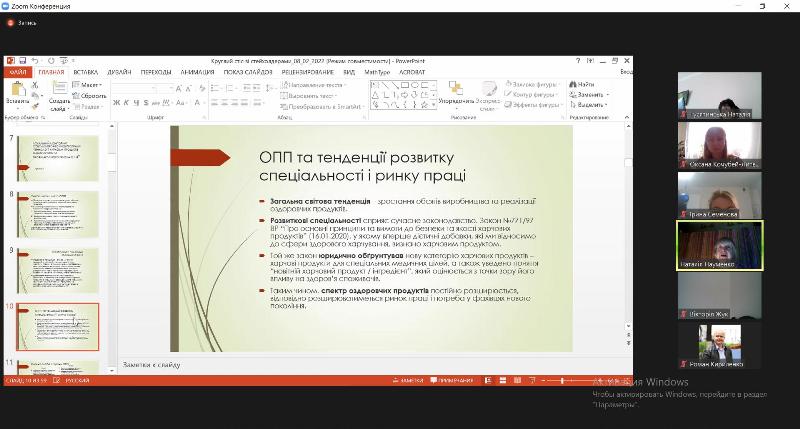Select slide 8 thumbnail
The height and width of the screenshot is (429, 800).
pyautogui.click(x=58, y=214)
